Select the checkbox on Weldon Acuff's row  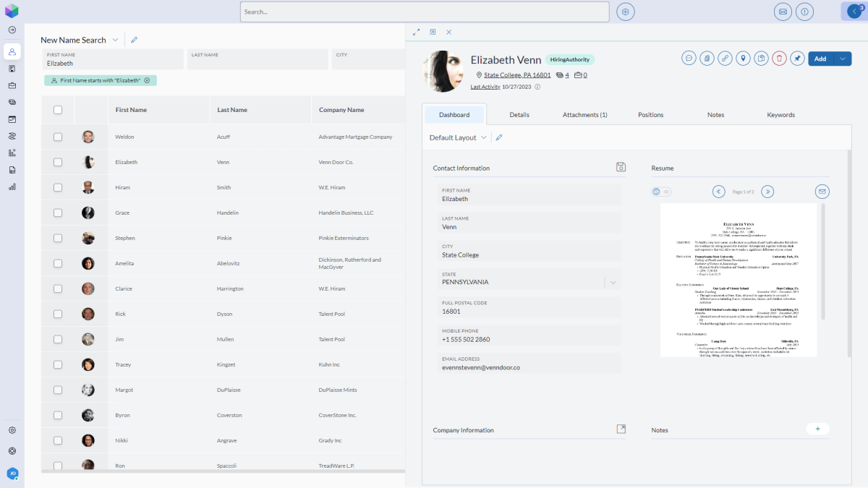[58, 137]
